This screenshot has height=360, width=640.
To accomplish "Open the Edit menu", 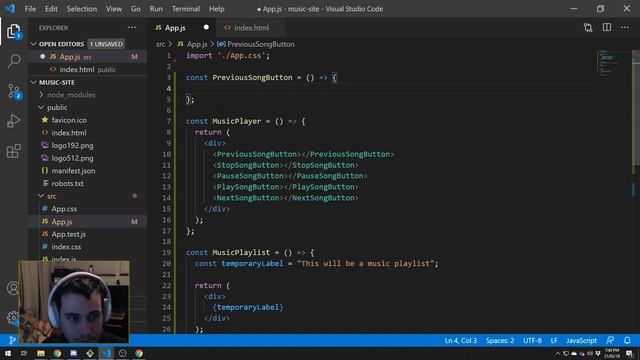I will 51,9.
